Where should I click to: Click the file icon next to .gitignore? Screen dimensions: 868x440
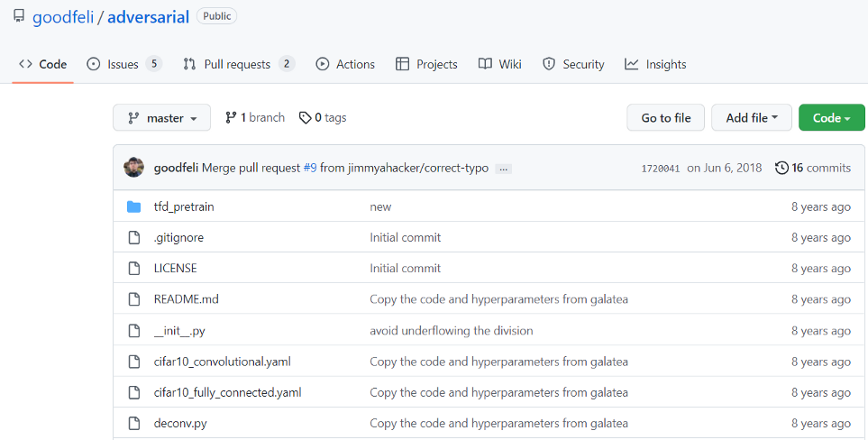pyautogui.click(x=134, y=238)
